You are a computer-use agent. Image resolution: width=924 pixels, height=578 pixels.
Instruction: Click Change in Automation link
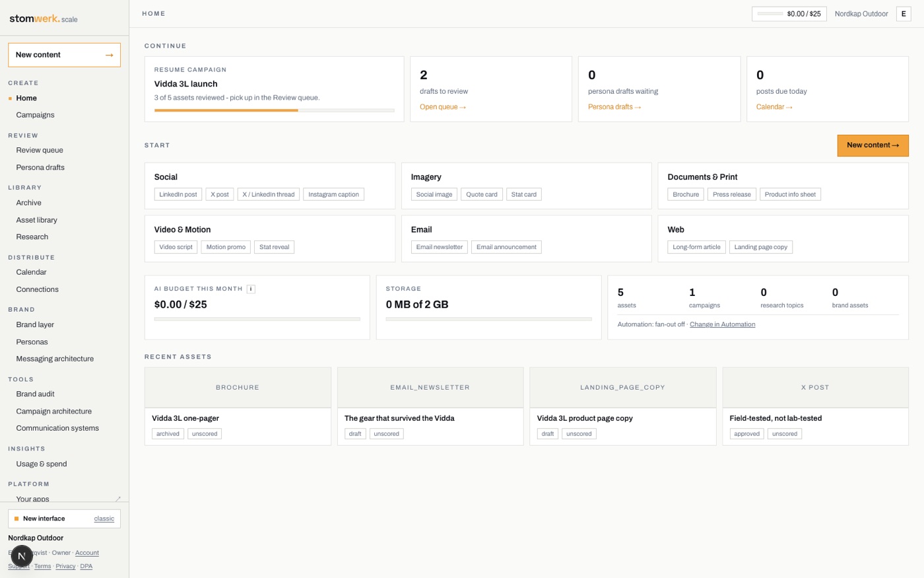pos(722,324)
